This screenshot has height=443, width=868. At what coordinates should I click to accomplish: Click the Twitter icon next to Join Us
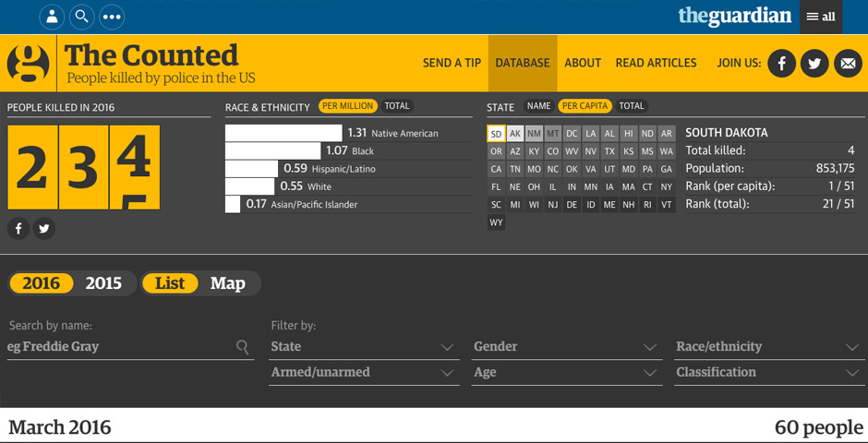pyautogui.click(x=814, y=63)
